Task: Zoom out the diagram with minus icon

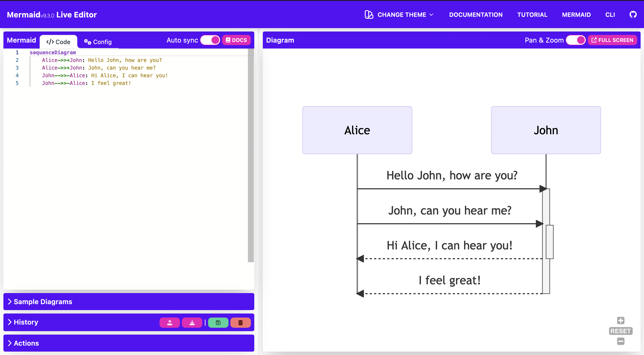Action: [621, 341]
